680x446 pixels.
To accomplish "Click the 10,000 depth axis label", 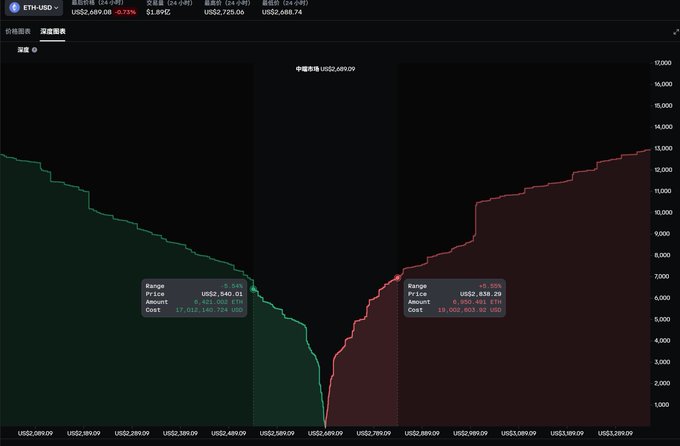I will [663, 213].
